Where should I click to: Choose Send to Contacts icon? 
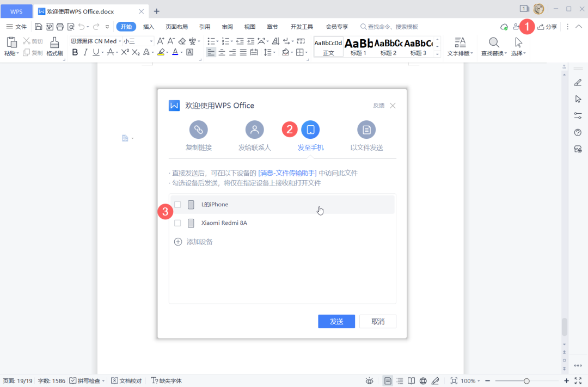[x=255, y=130]
